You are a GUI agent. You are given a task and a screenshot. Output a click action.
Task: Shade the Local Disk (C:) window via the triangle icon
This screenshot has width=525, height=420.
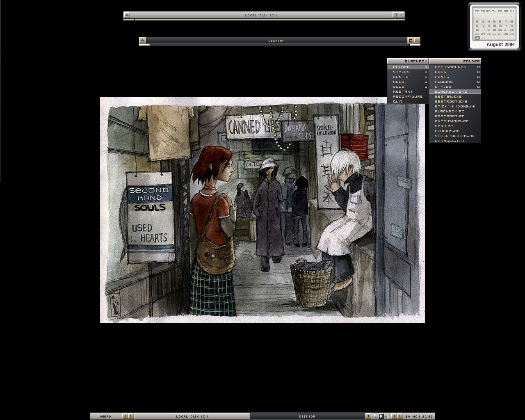pyautogui.click(x=127, y=15)
